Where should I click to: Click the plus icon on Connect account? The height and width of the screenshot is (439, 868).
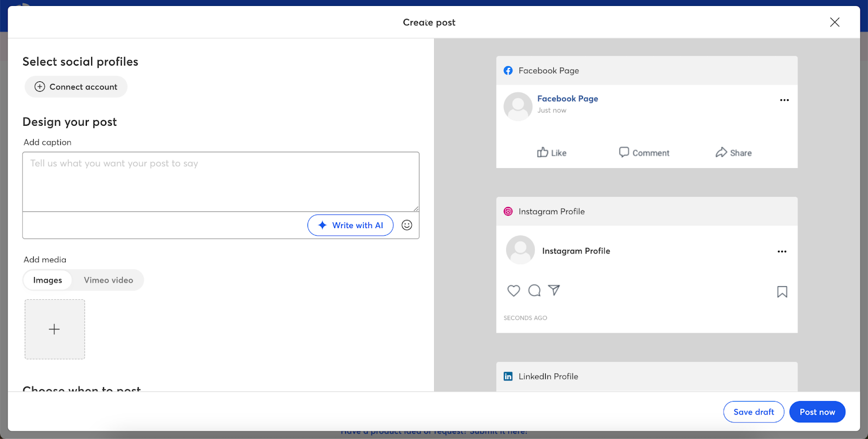[40, 87]
